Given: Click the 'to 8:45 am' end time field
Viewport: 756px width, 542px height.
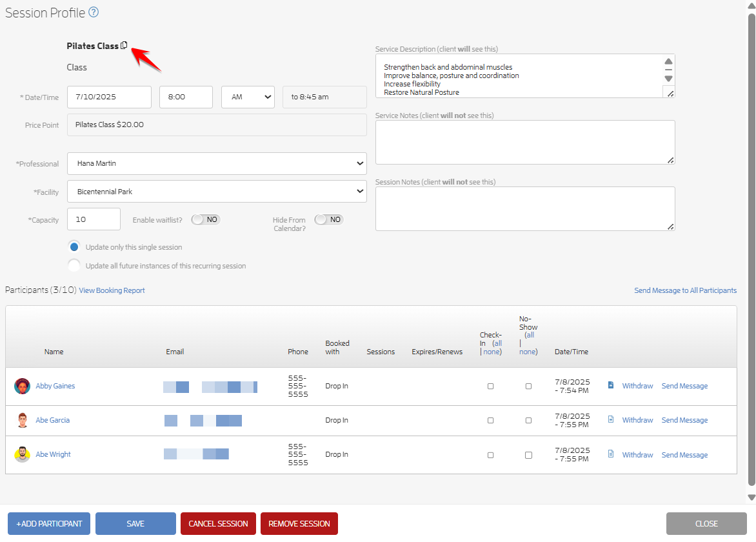Looking at the screenshot, I should pos(324,97).
